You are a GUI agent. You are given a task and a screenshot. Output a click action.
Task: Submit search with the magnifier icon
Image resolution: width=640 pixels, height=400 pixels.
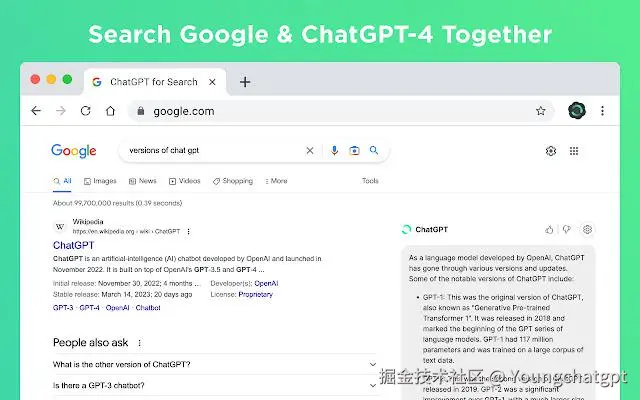pyautogui.click(x=374, y=150)
